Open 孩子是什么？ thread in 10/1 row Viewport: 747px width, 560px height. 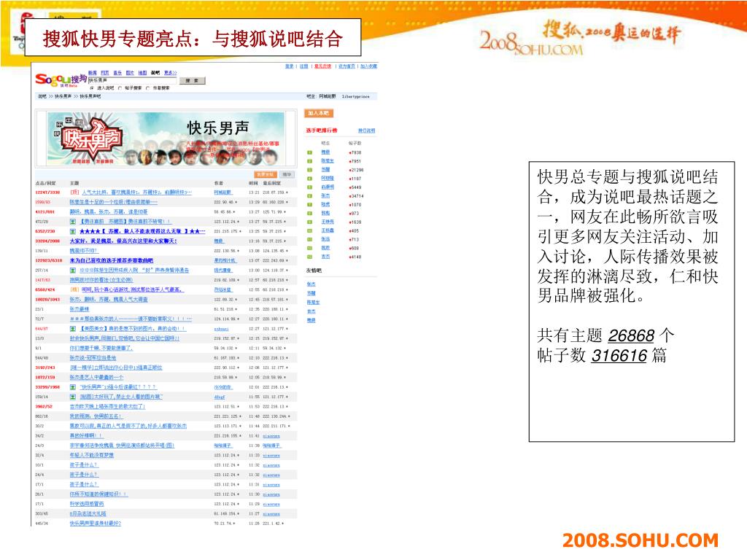point(84,465)
